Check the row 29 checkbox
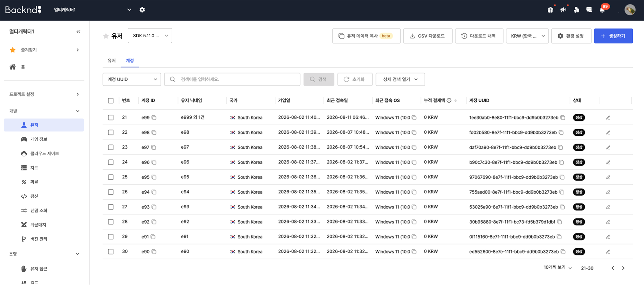Viewport: 644px width, 285px height. point(111,237)
